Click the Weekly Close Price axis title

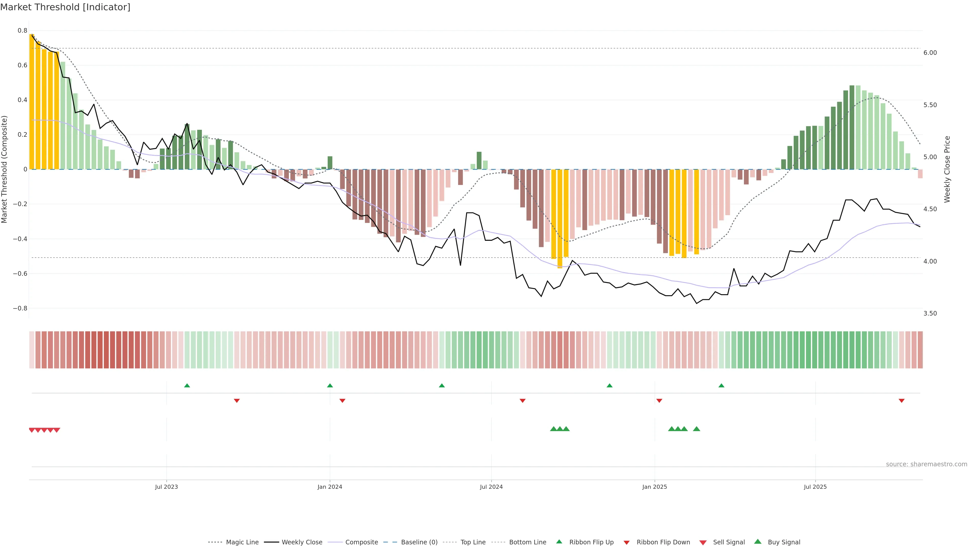[947, 169]
